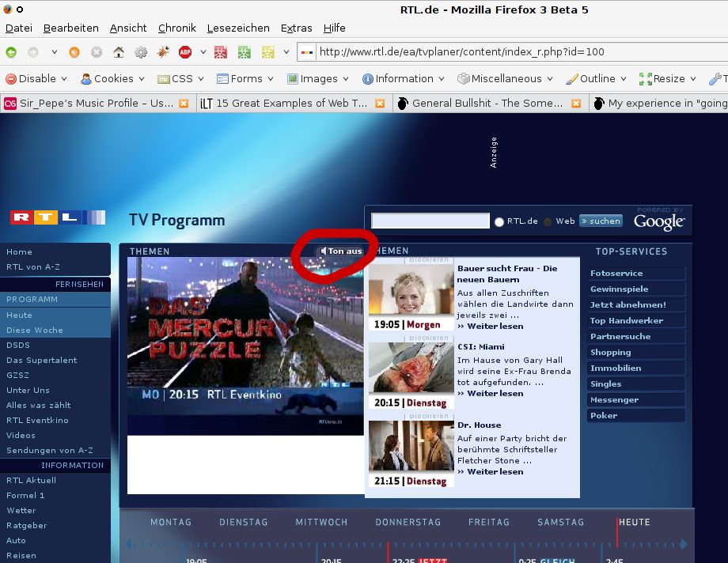This screenshot has width=728, height=563.
Task: Expand the Forms developer menu
Action: [245, 79]
